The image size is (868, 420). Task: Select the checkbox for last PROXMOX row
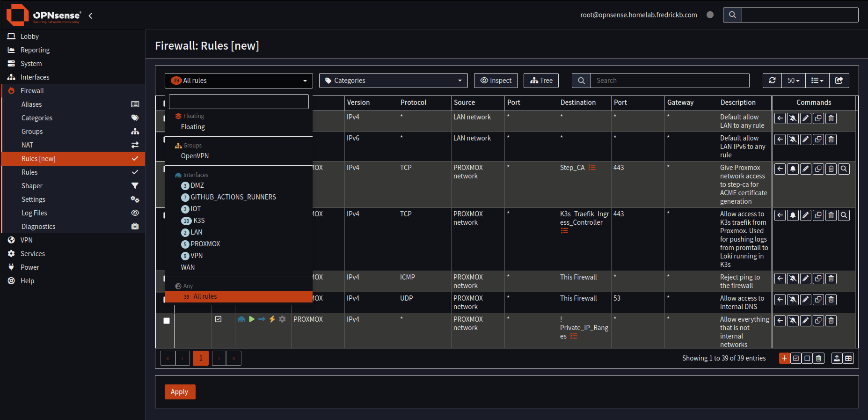(x=167, y=321)
